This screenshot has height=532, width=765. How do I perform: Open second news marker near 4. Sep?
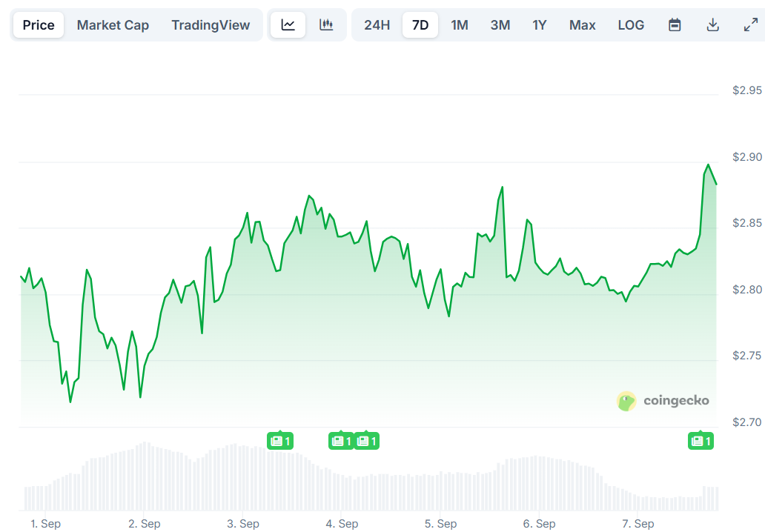[366, 441]
